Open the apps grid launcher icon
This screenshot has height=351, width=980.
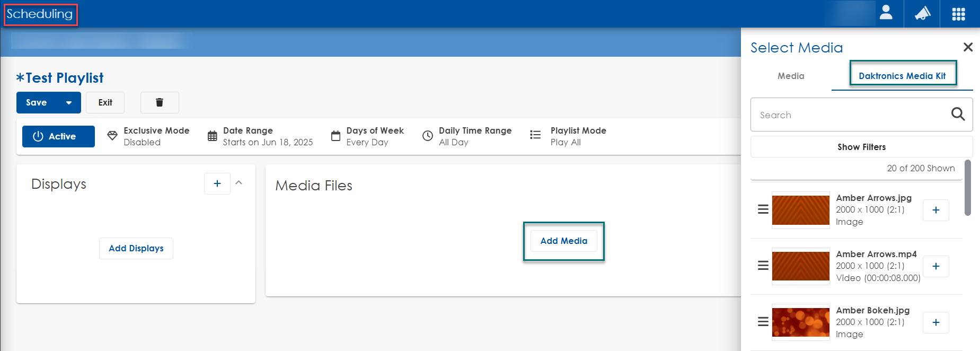(958, 14)
